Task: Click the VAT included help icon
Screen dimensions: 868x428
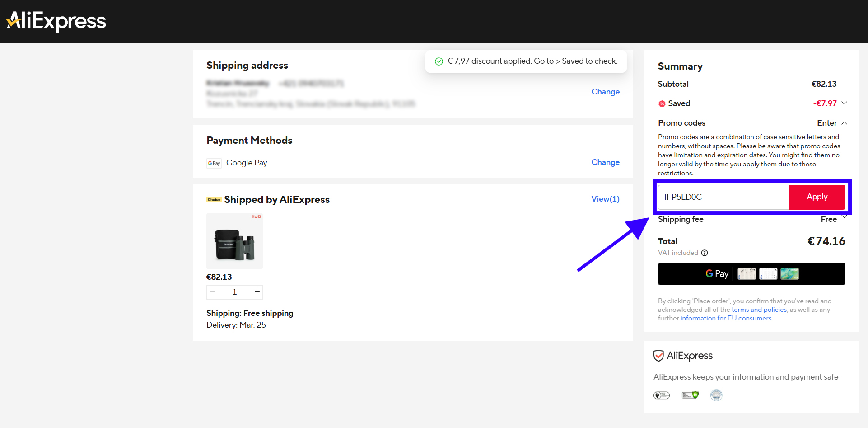Action: click(x=705, y=253)
